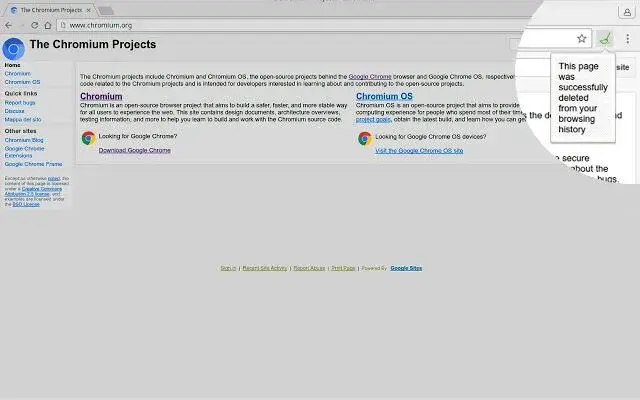Click Chrome logo next to Looking for Google Chrome?

pos(89,138)
